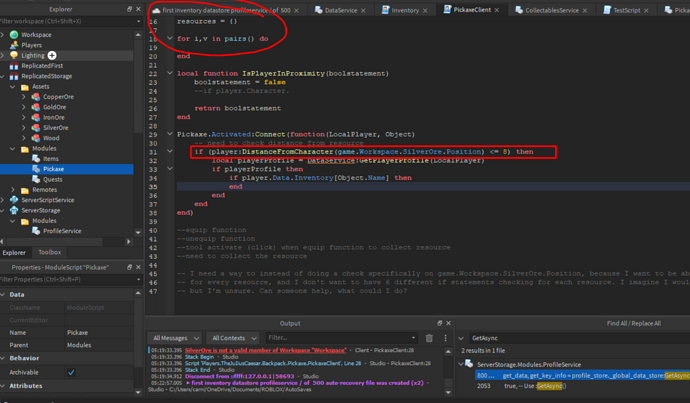690x403 pixels.
Task: Click the plus icon next to Lighting
Action: click(x=52, y=55)
